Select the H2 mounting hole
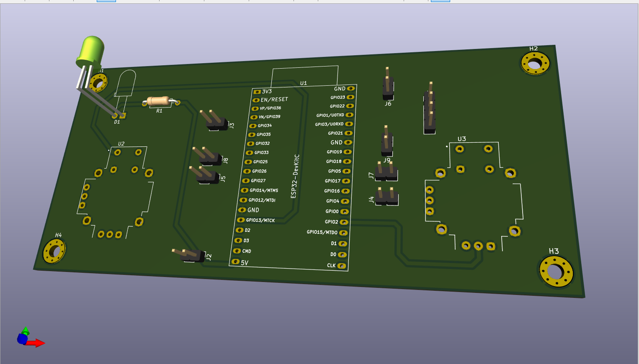Viewport: 639px width, 364px height. pyautogui.click(x=535, y=64)
